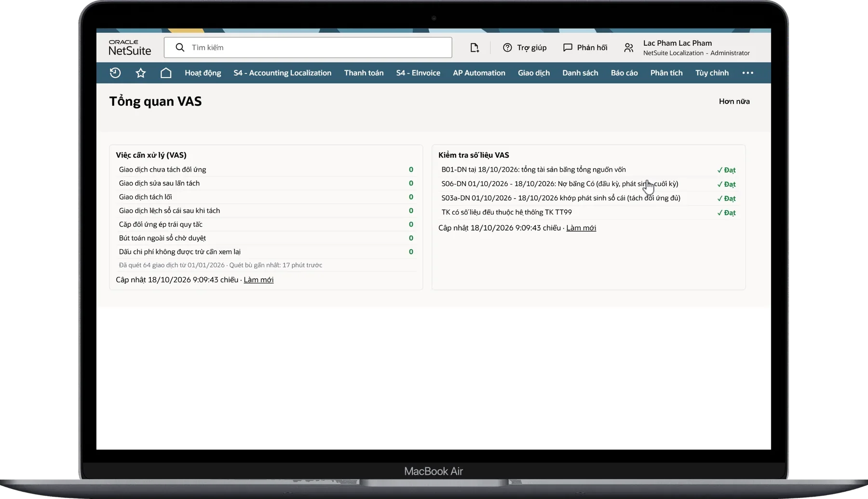Open the Hoạt động menu
The width and height of the screenshot is (868, 499).
tap(203, 73)
